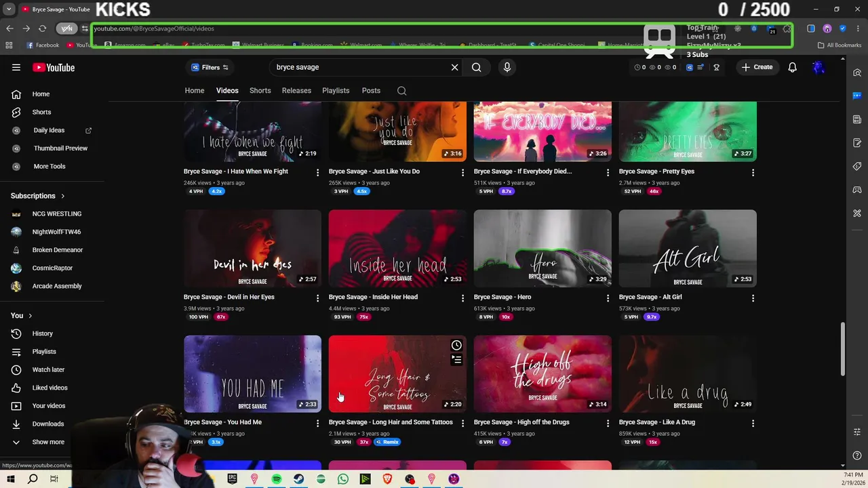This screenshot has height=488, width=868.
Task: Click the Create button
Action: 757,67
